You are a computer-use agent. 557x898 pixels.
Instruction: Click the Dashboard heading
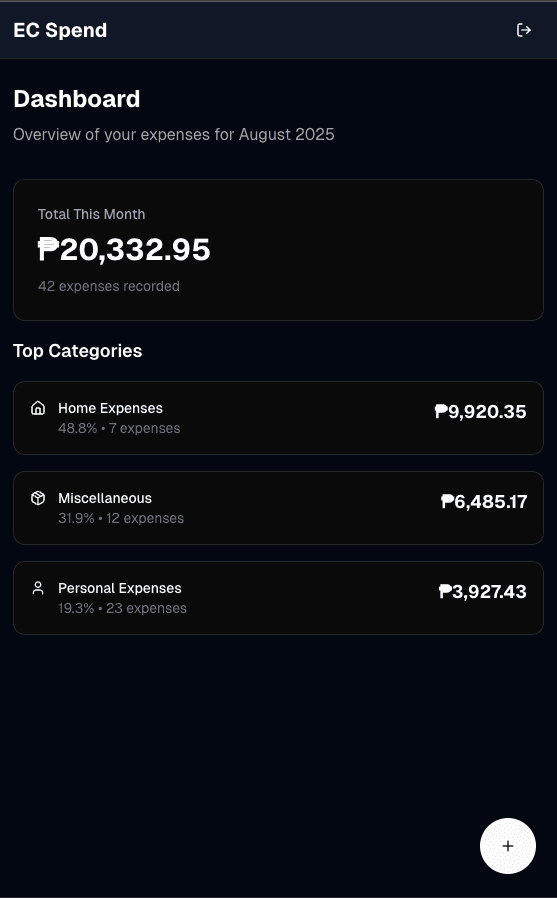coord(77,99)
